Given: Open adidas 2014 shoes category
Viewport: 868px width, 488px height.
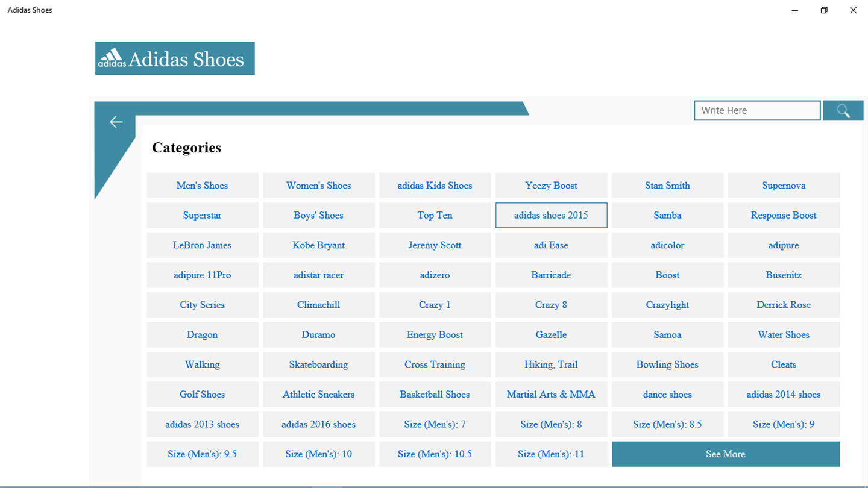Looking at the screenshot, I should coord(784,394).
